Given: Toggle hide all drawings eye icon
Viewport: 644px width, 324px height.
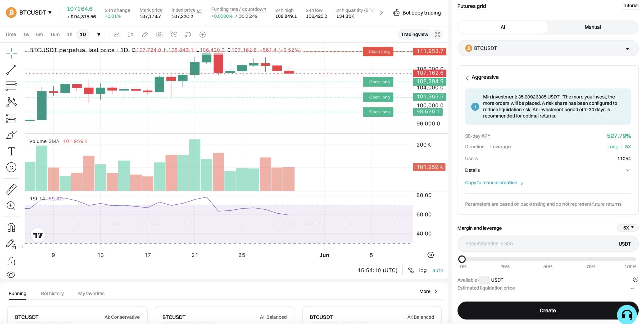Looking at the screenshot, I should click(11, 275).
